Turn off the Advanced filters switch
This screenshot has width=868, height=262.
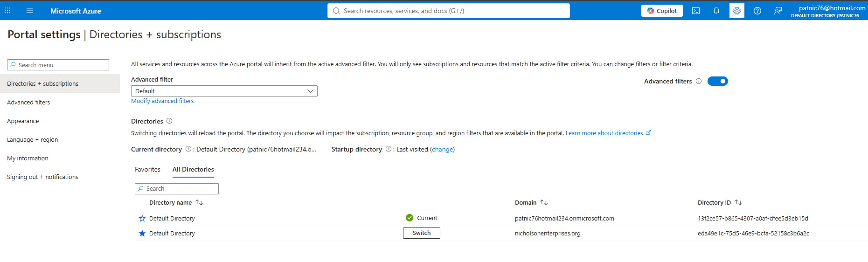tap(718, 81)
